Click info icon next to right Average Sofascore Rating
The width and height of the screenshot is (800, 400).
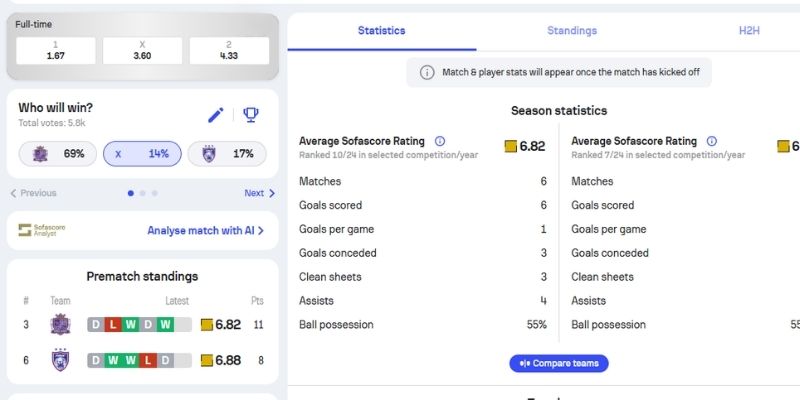(x=712, y=142)
